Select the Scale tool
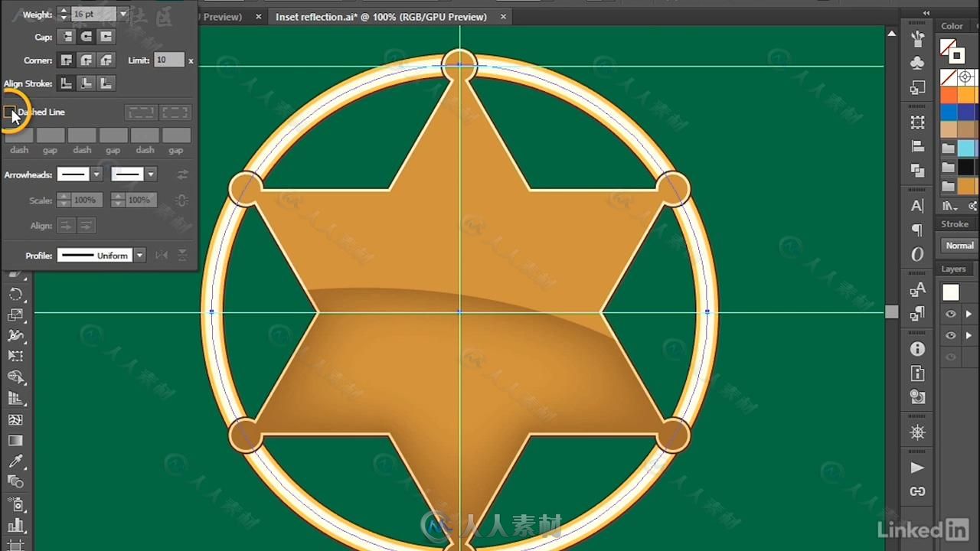Viewport: 980px width, 551px height. pos(15,315)
